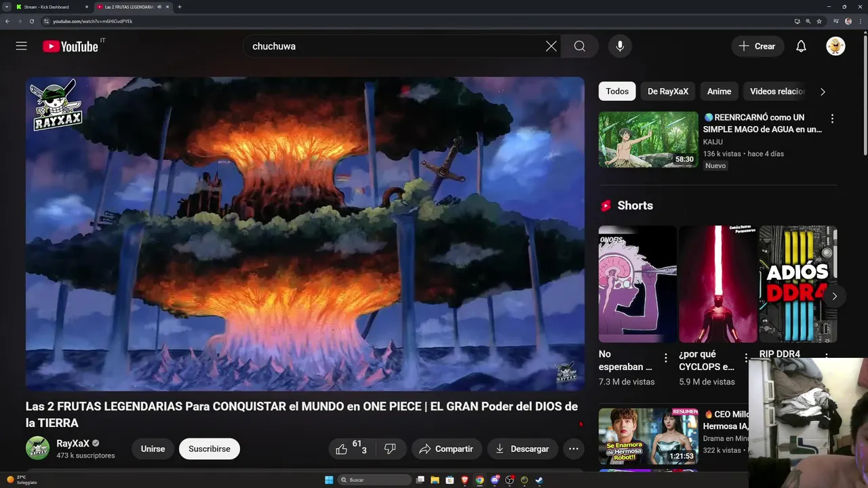Open the Hermosa Robot drama thumbnail
Image resolution: width=868 pixels, height=488 pixels.
[648, 436]
